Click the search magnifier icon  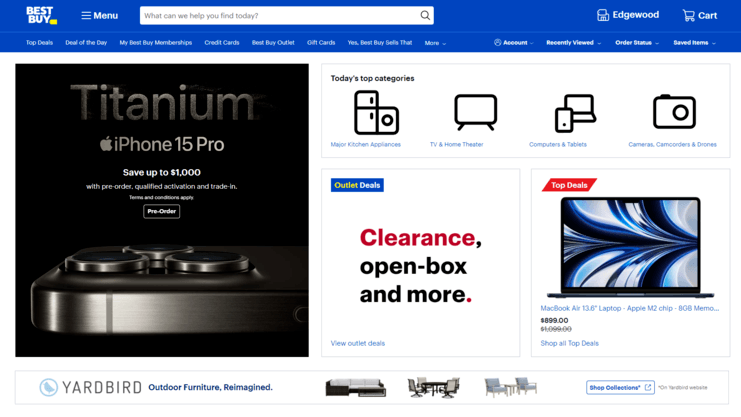pos(425,16)
